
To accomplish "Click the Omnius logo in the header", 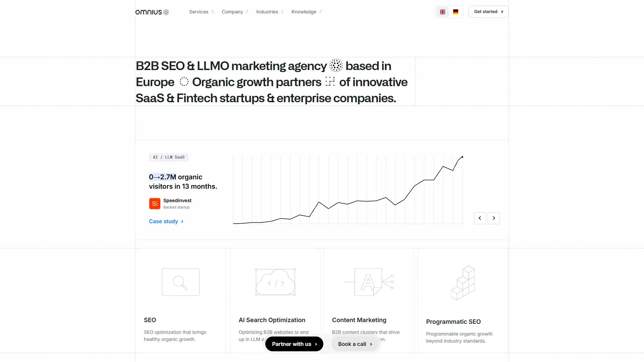I will pyautogui.click(x=152, y=12).
